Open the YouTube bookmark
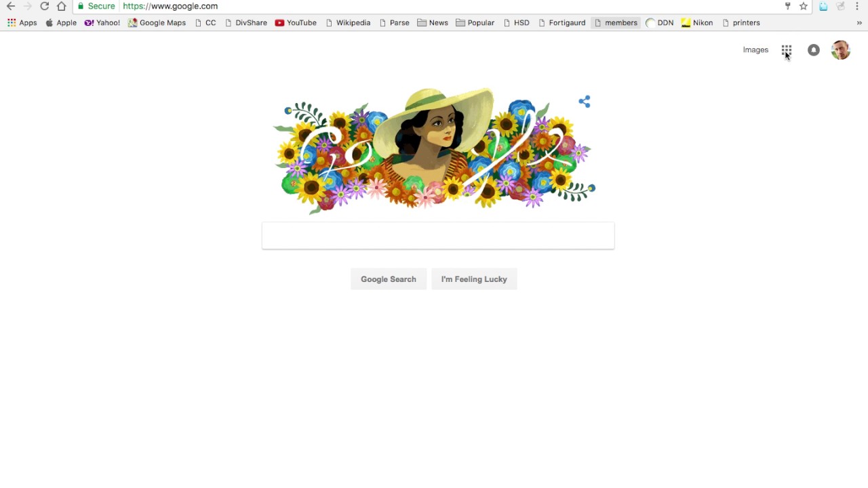Viewport: 868px width, 488px height. click(x=296, y=22)
